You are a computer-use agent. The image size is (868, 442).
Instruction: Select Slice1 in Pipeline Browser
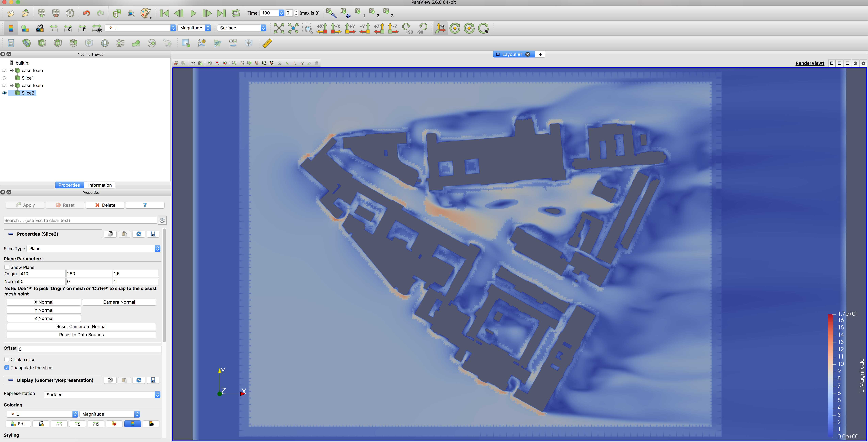click(x=28, y=78)
